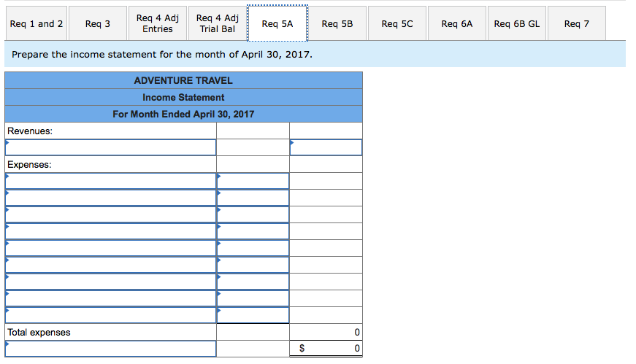Open the Req 5C tab
Screen dimensions: 636x364
tap(397, 23)
